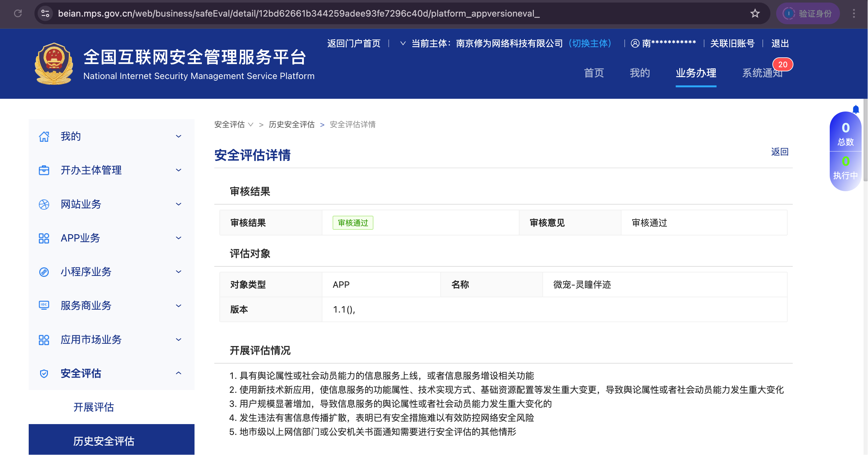Bookmark the page with the star icon
Image resolution: width=868 pixels, height=455 pixels.
pos(755,14)
